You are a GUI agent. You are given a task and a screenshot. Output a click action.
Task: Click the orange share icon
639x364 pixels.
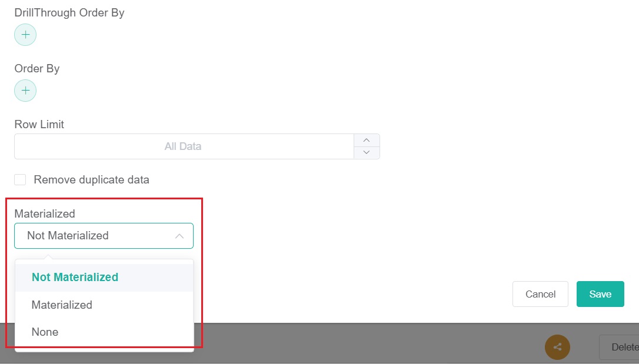[x=557, y=347]
